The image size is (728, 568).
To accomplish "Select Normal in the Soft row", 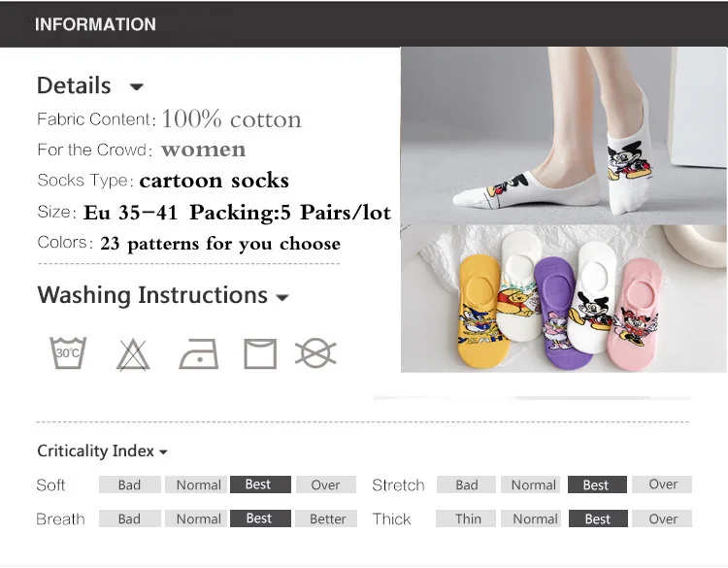I will [x=198, y=484].
